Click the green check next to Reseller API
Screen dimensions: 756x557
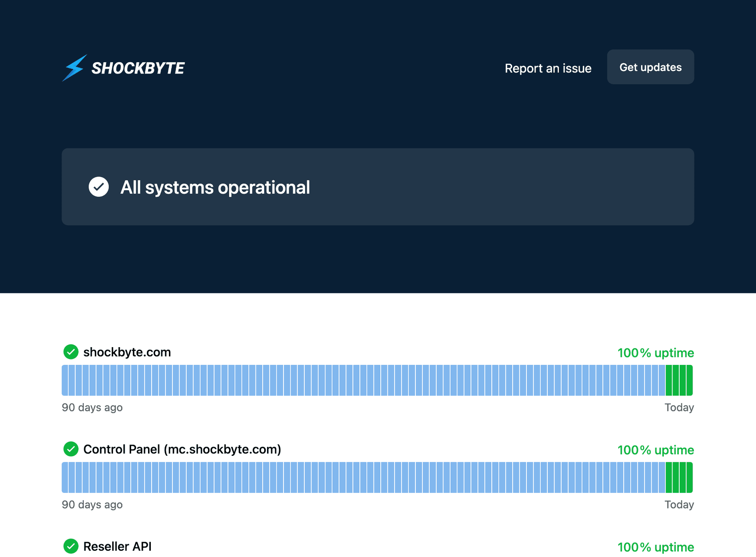[x=71, y=546]
